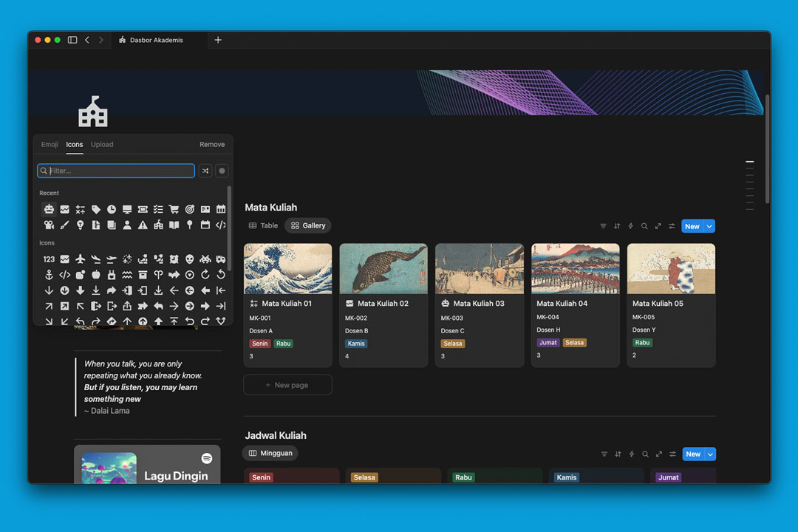Screen dimensions: 798x532
Task: Select the Mingguan view tab
Action: (270, 453)
